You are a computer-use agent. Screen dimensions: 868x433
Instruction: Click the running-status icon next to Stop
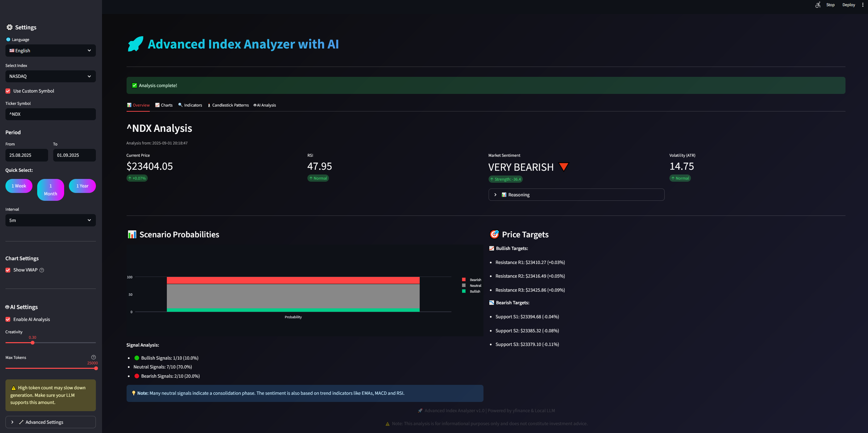[x=818, y=5]
